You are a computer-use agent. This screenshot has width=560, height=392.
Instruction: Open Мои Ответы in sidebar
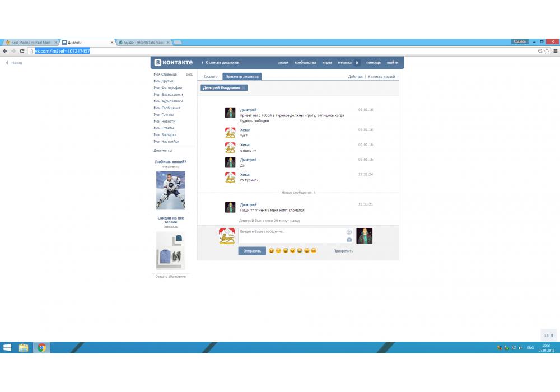tap(164, 128)
